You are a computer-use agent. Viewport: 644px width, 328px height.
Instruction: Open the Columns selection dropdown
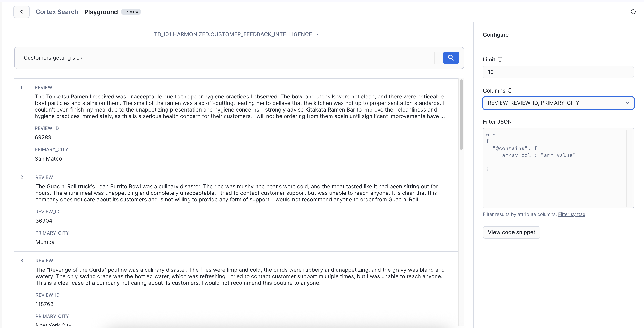[x=558, y=103]
